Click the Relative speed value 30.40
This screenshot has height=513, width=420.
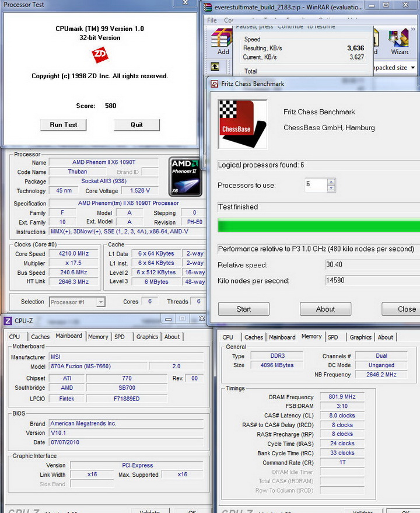coord(373,265)
